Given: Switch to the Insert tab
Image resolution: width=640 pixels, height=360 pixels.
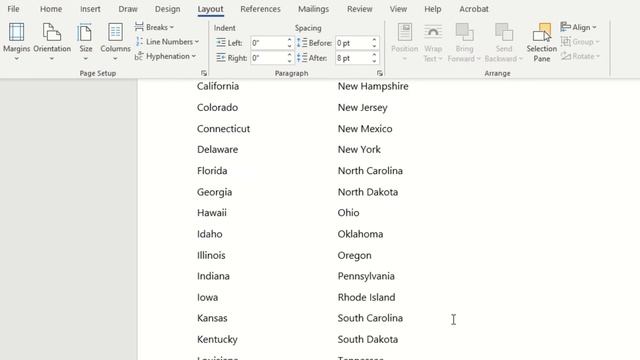Looking at the screenshot, I should tap(90, 9).
